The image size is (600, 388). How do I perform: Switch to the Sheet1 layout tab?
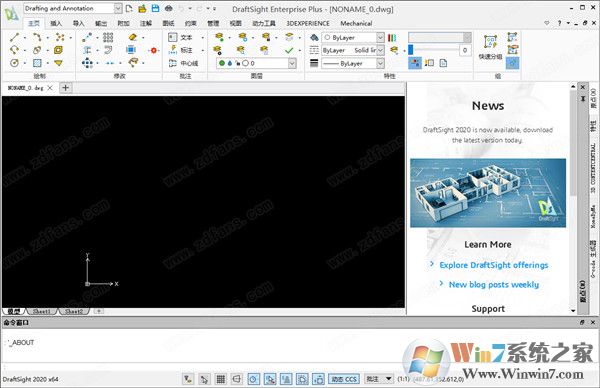pos(42,311)
